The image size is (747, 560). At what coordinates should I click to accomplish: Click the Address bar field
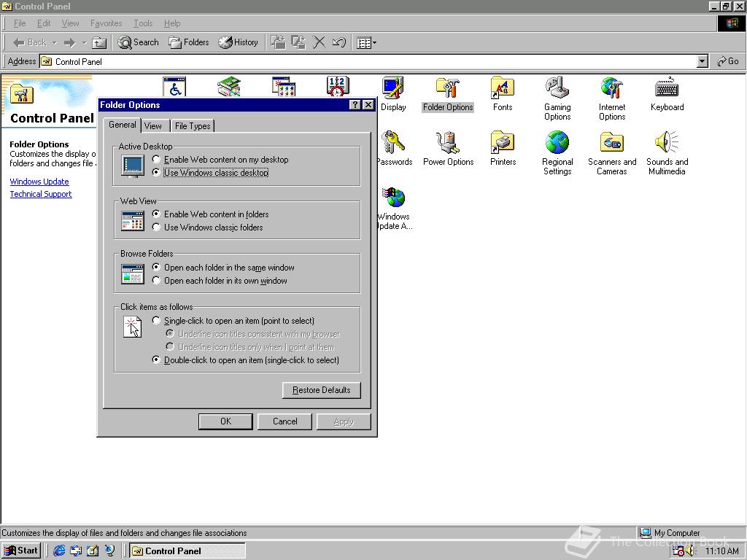tap(368, 61)
